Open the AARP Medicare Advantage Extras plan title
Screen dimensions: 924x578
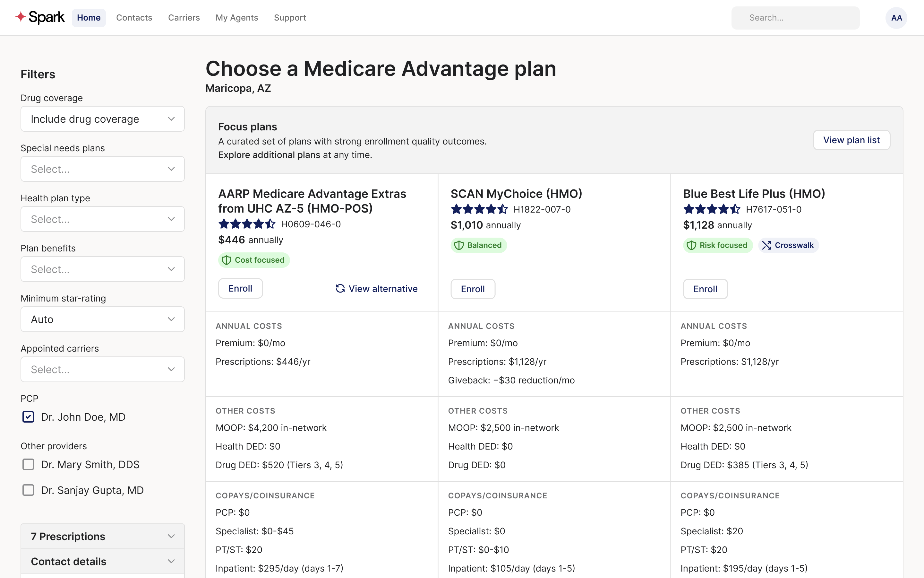pyautogui.click(x=312, y=201)
